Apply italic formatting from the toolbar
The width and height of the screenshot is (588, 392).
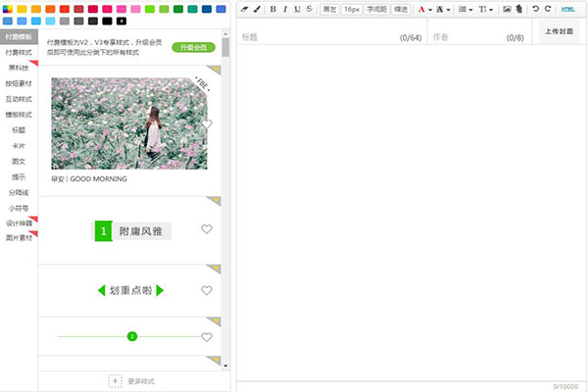tap(285, 9)
